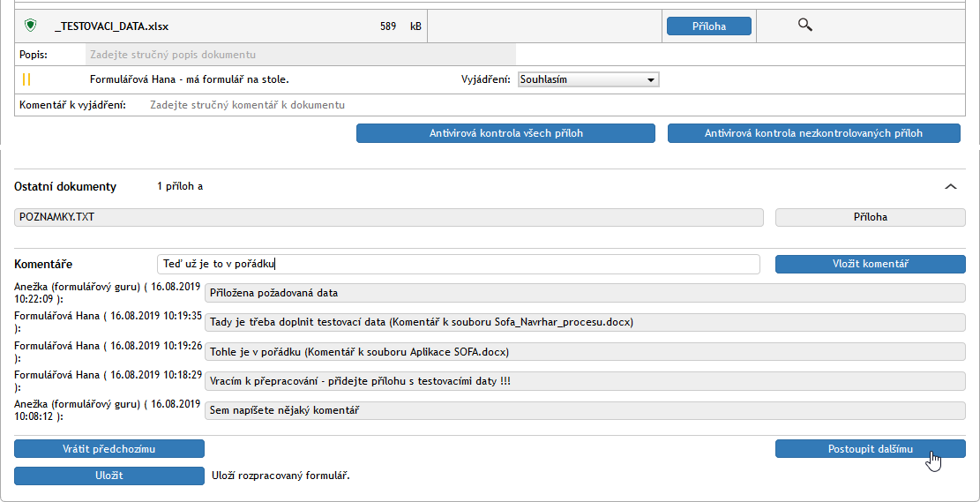Run Antivirová kontrola všech příloh
Image resolution: width=980 pixels, height=502 pixels.
[x=505, y=133]
